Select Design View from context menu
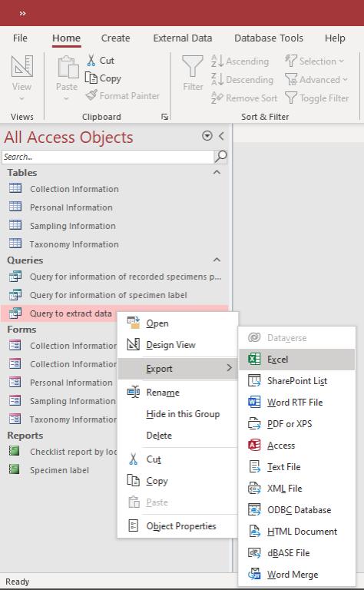This screenshot has width=364, height=590. point(177,345)
